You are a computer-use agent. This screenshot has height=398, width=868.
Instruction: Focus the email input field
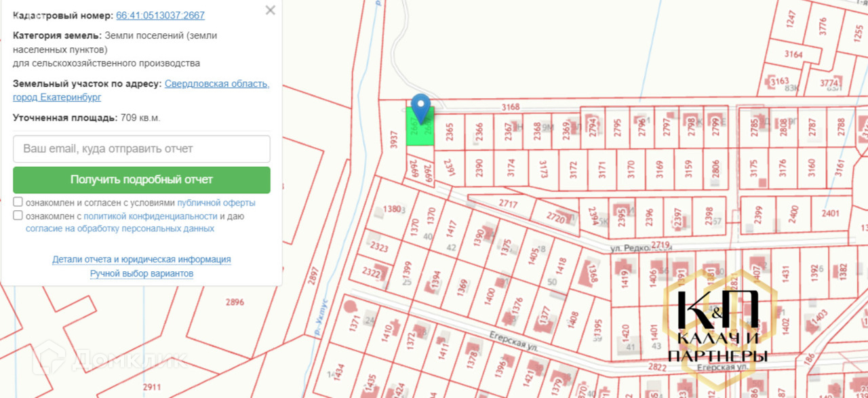142,148
